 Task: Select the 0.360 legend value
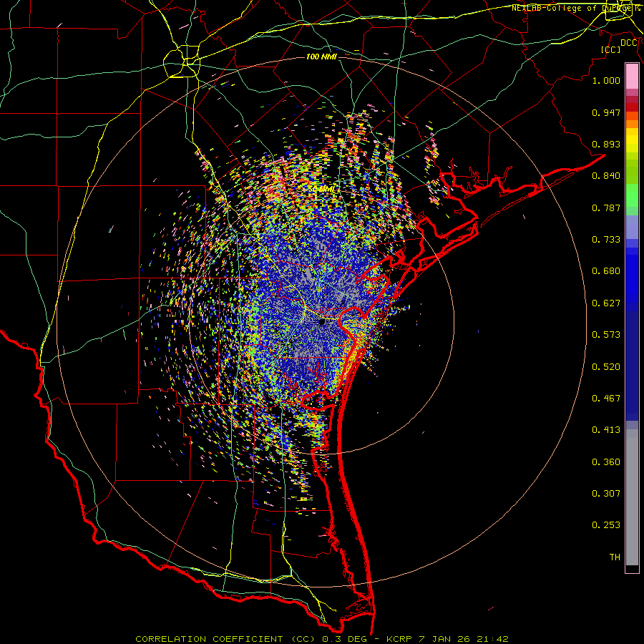point(606,462)
